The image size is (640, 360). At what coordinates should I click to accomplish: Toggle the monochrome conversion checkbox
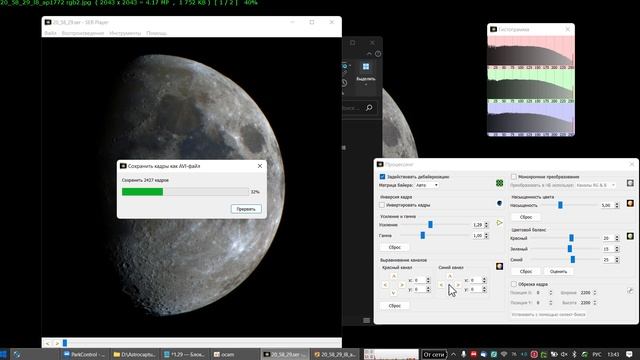513,177
